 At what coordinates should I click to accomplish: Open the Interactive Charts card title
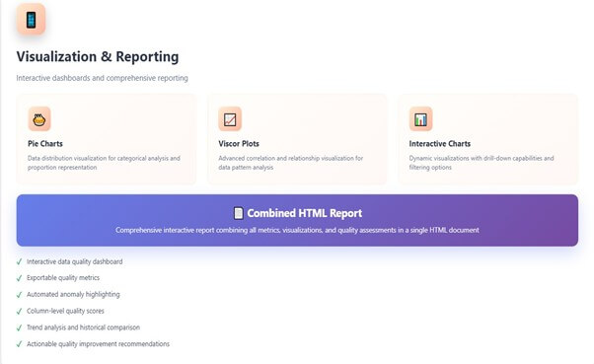click(x=440, y=144)
